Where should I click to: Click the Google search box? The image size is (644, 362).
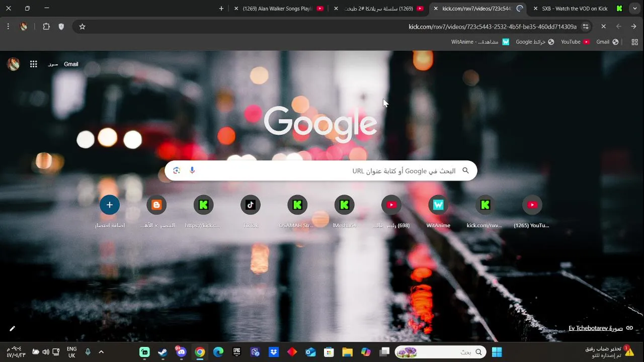click(321, 170)
